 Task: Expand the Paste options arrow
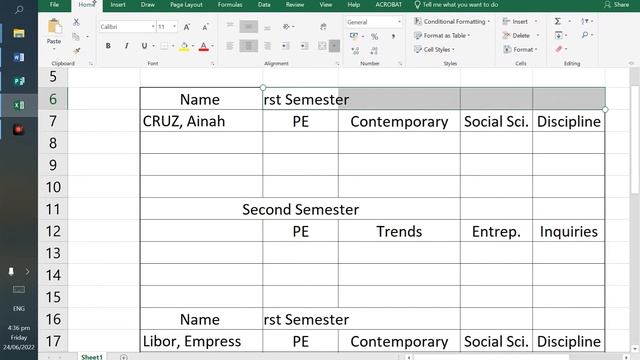tap(54, 49)
